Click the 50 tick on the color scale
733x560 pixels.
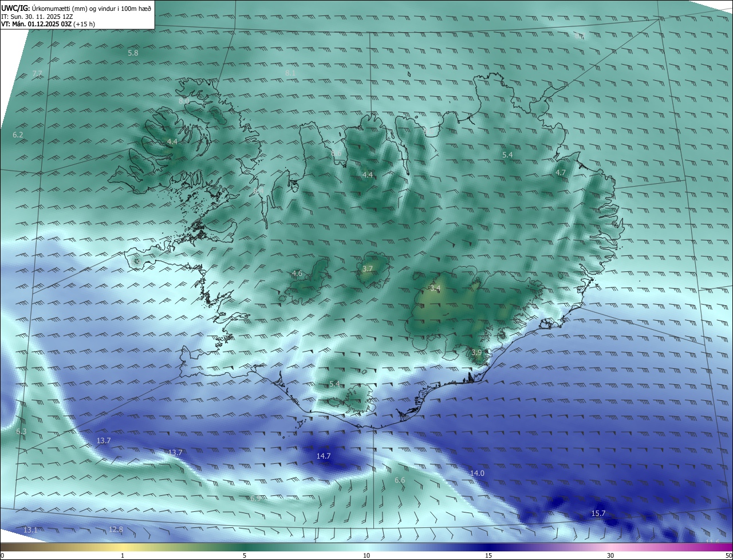pos(728,555)
